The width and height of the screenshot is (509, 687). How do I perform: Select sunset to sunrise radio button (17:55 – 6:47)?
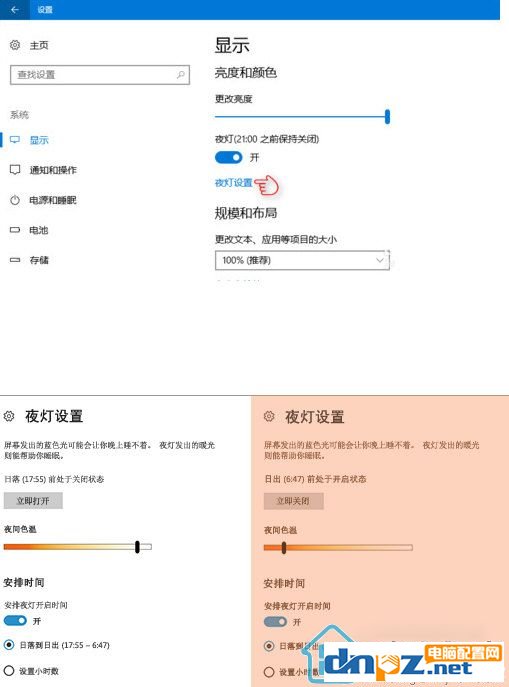click(9, 645)
